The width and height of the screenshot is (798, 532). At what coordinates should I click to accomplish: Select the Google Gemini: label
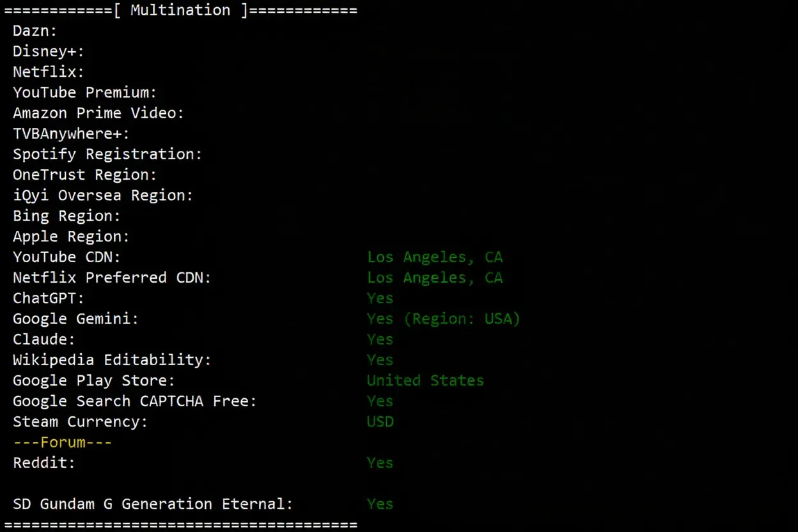click(x=75, y=318)
